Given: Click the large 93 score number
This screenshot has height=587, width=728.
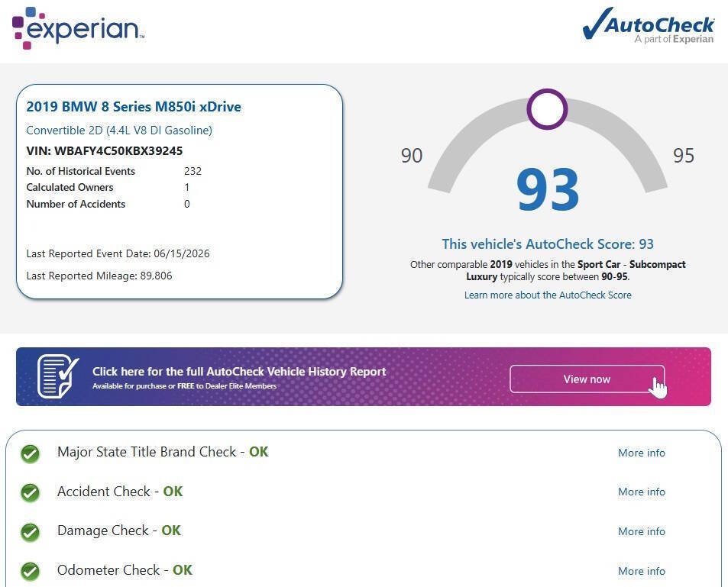Looking at the screenshot, I should 548,190.
